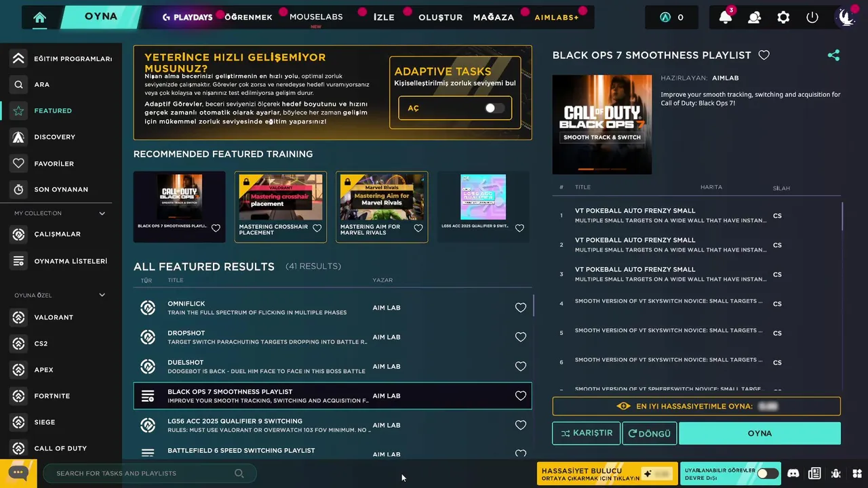This screenshot has height=488, width=868.
Task: Favorite the Duelshot task
Action: 520,367
